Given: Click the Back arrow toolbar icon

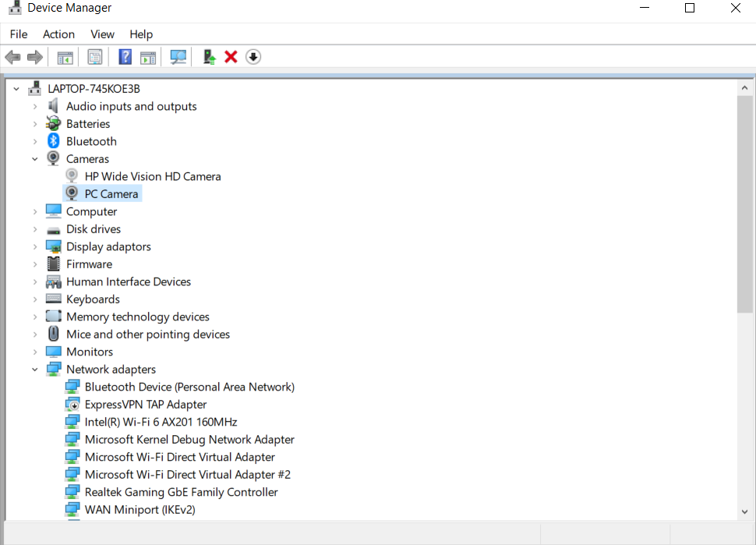Looking at the screenshot, I should [12, 58].
